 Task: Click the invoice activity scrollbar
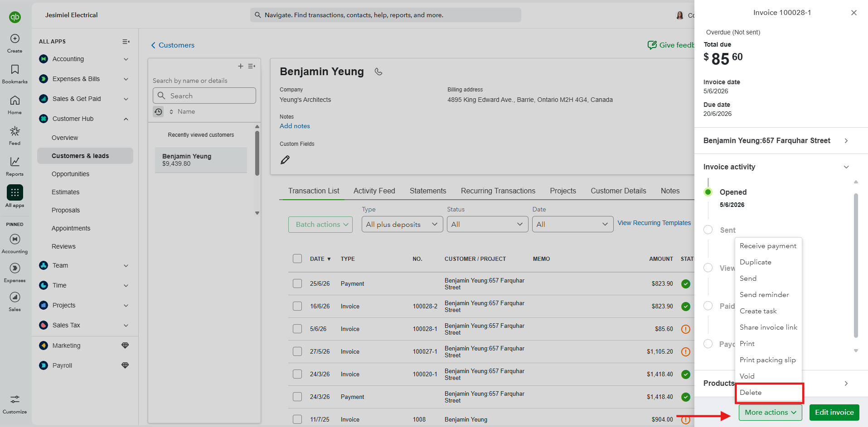(x=856, y=266)
